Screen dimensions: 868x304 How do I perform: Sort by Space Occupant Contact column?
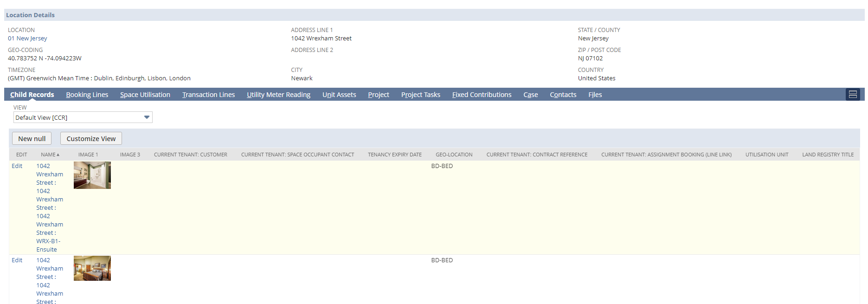coord(297,155)
